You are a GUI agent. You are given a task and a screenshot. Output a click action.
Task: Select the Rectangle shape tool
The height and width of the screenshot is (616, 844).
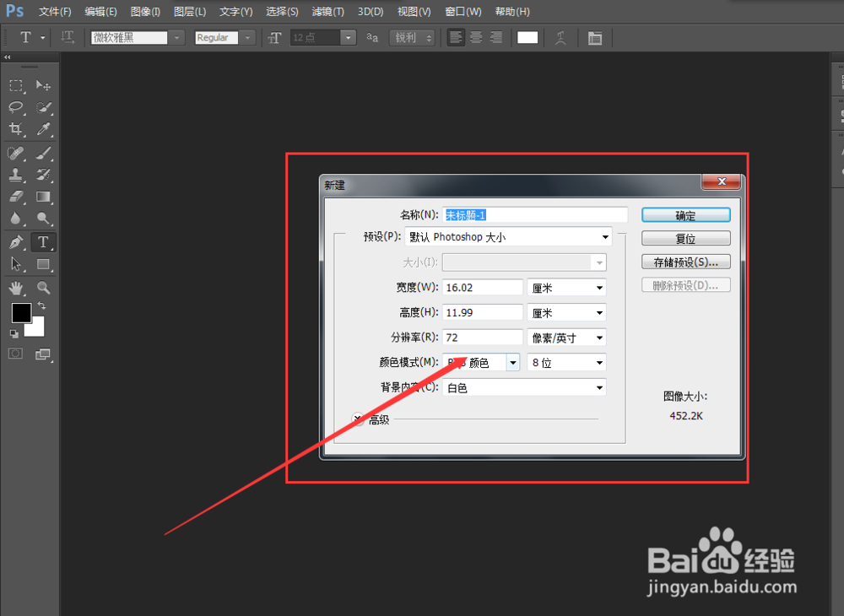pyautogui.click(x=43, y=264)
